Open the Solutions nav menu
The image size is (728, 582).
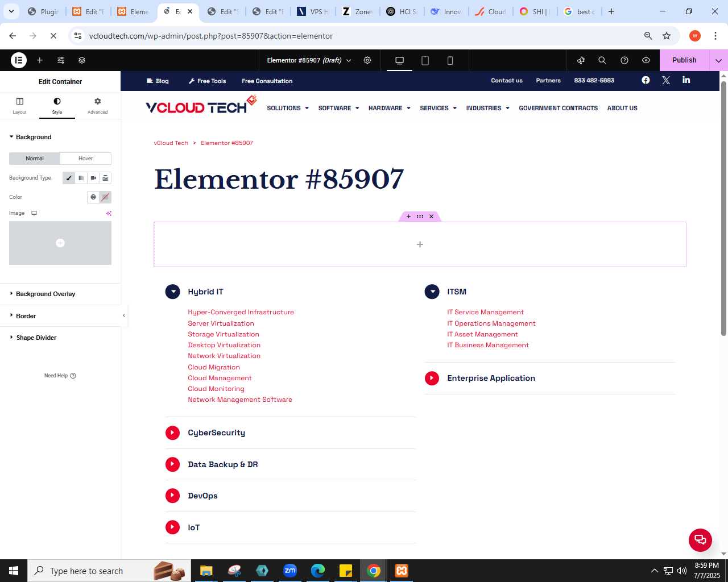click(288, 108)
